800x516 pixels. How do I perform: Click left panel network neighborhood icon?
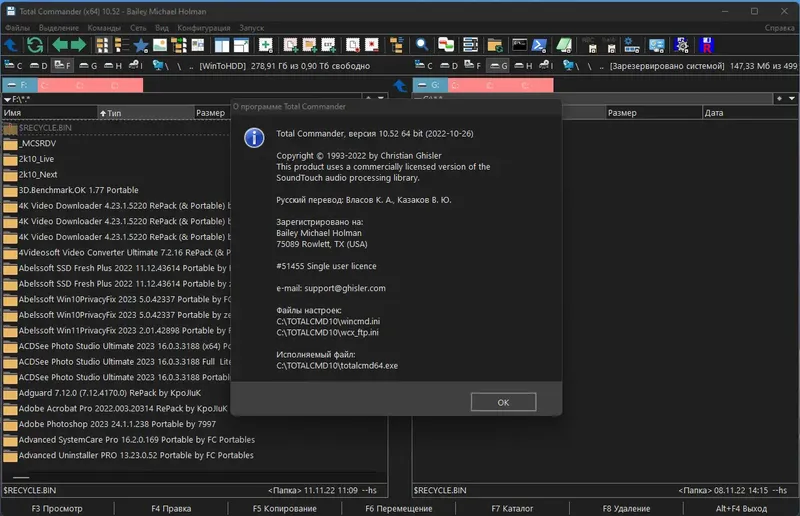pos(159,65)
